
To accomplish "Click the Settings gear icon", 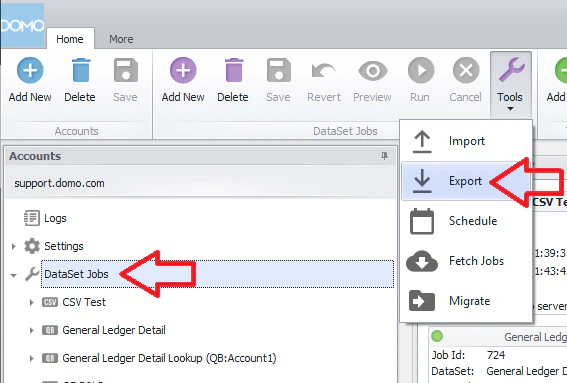I will [32, 246].
